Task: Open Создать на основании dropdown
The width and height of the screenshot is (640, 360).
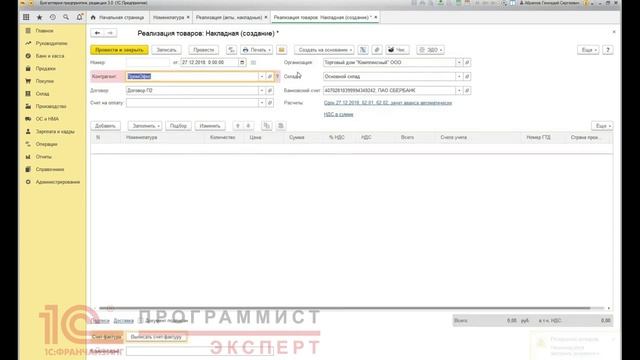Action: (324, 50)
